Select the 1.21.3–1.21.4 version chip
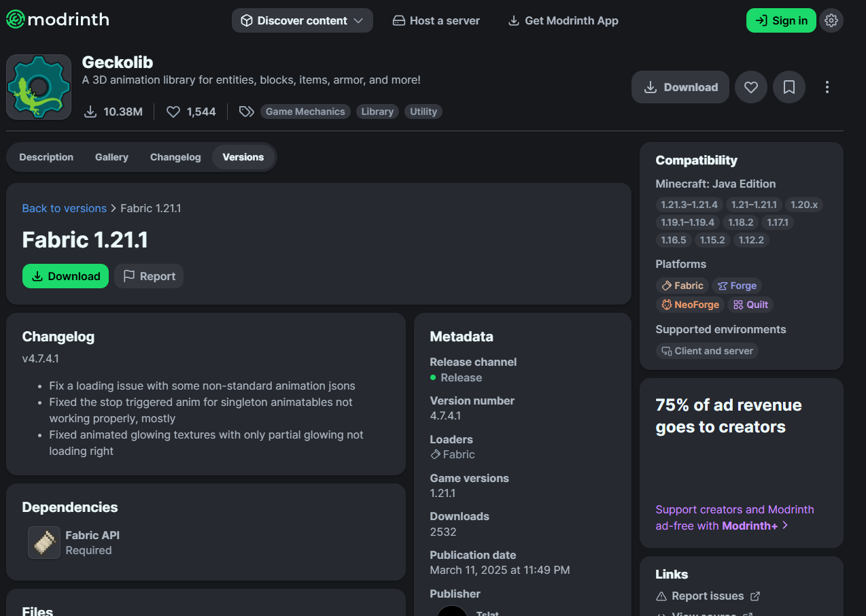This screenshot has width=866, height=616. click(689, 205)
